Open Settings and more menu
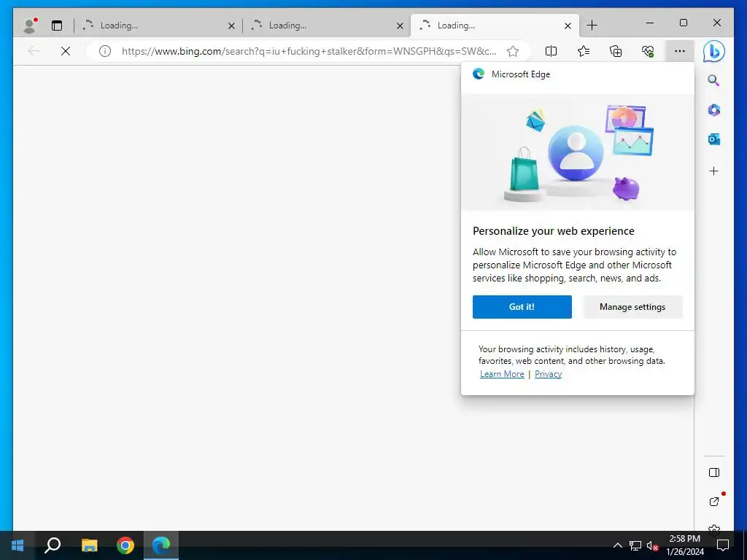 click(x=680, y=51)
